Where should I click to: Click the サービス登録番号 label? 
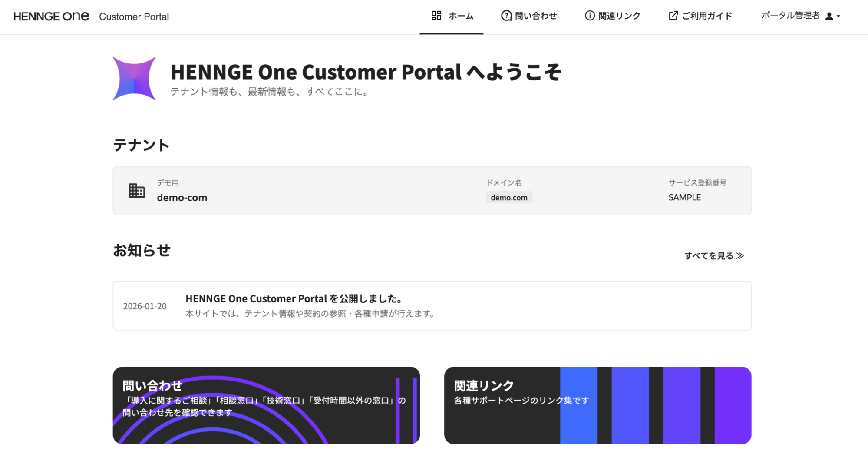coord(697,182)
